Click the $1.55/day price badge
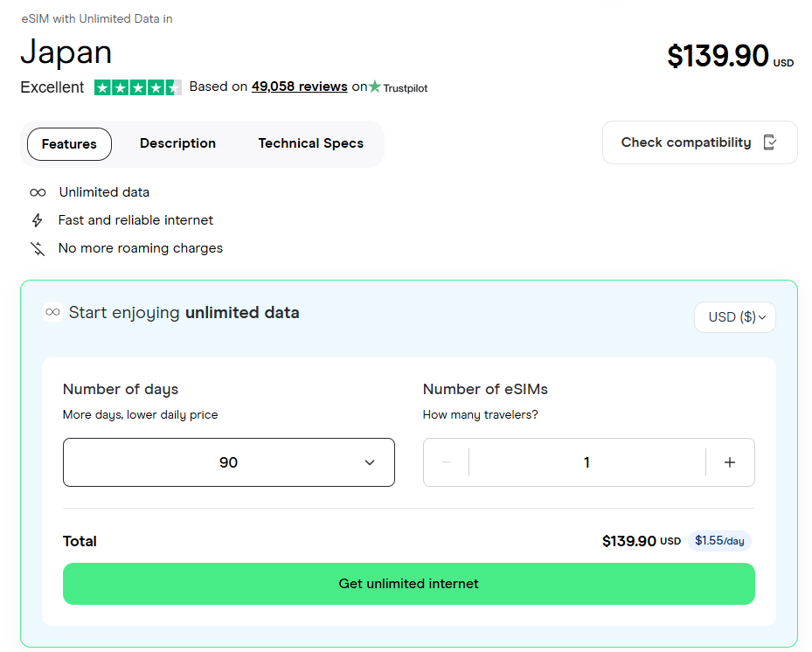812x652 pixels. coord(718,541)
